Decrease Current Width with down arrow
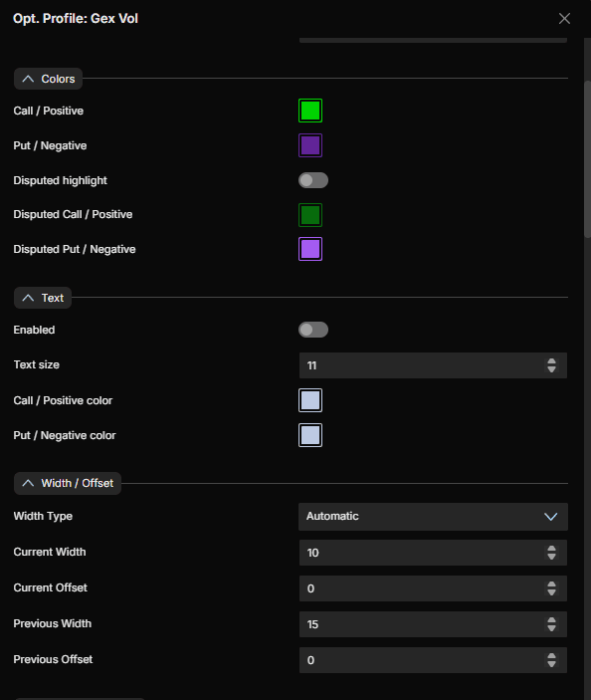This screenshot has height=700, width=591. (551, 557)
